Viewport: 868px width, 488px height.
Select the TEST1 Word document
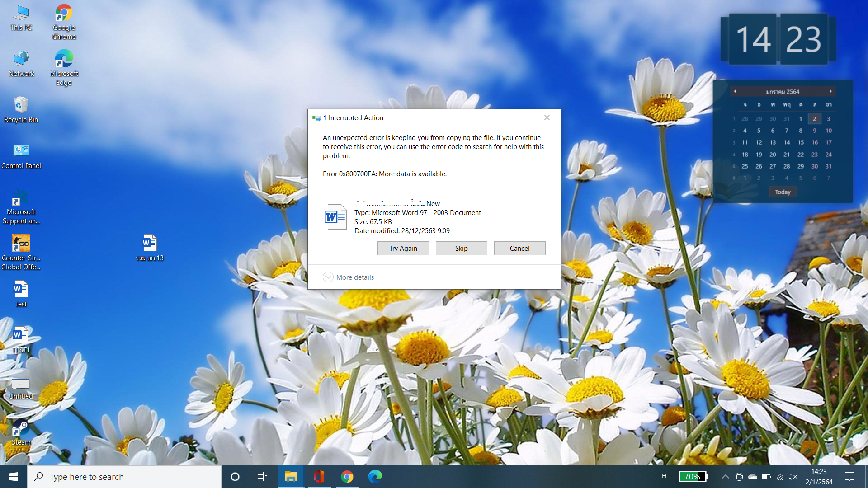tap(21, 340)
